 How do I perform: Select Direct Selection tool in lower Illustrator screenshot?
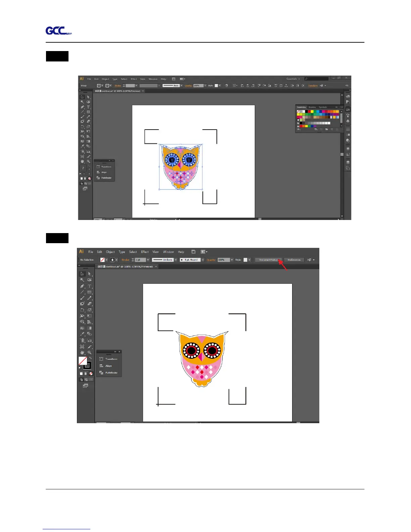coord(89,274)
